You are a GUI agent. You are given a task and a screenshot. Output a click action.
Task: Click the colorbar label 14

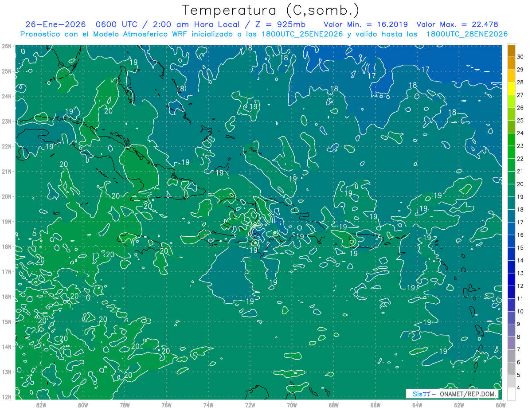click(520, 261)
